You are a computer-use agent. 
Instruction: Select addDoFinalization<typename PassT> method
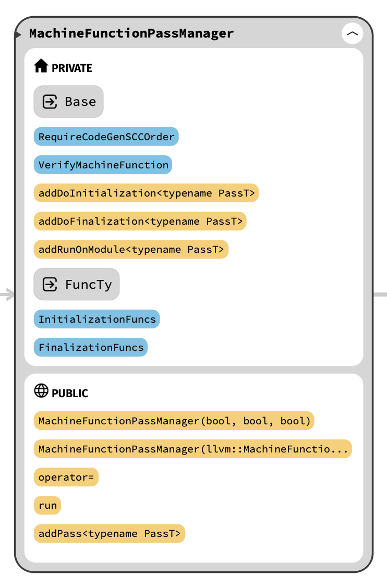click(x=140, y=222)
